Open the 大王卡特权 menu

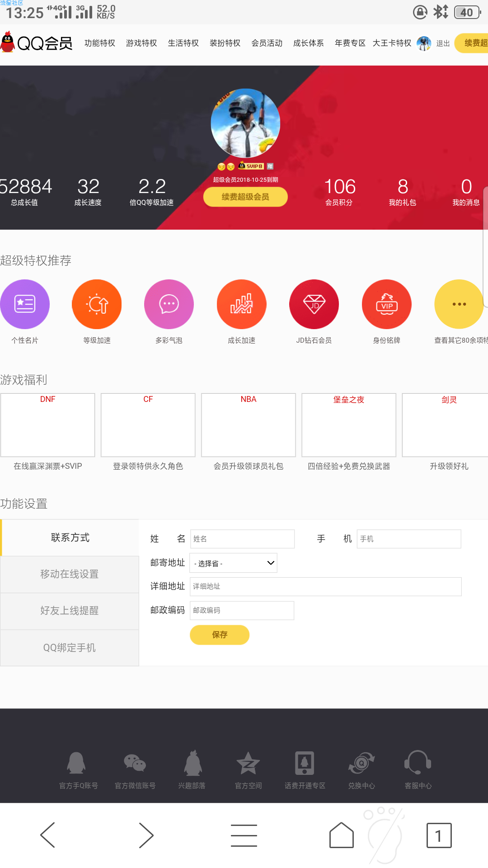click(x=392, y=43)
